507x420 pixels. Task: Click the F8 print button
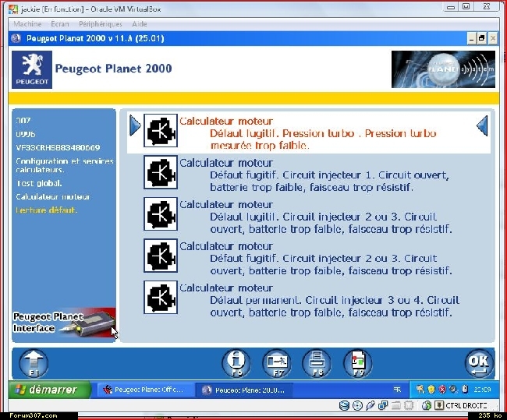click(317, 363)
